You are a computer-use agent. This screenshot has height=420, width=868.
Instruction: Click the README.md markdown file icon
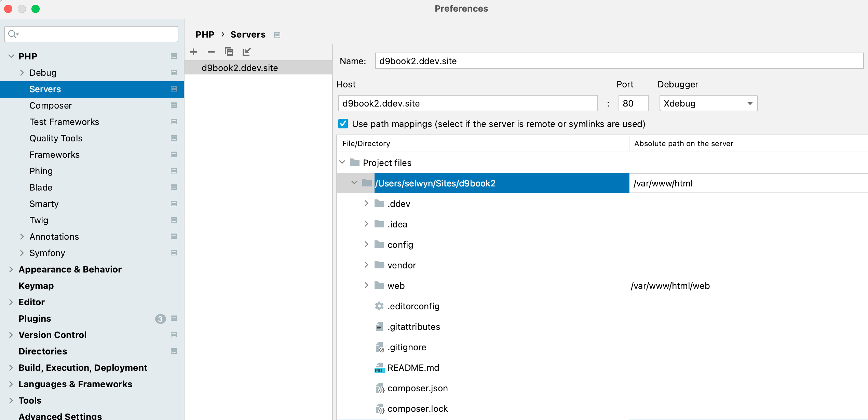[379, 368]
